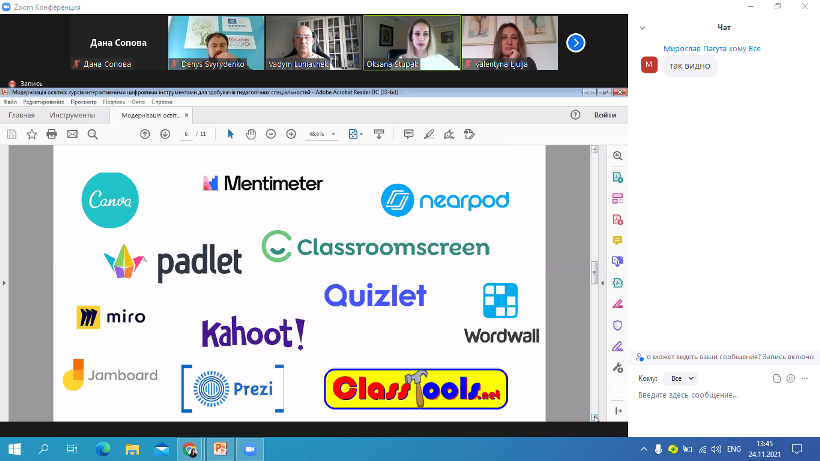Open the Просмотр menu
Image resolution: width=820 pixels, height=461 pixels.
click(84, 102)
